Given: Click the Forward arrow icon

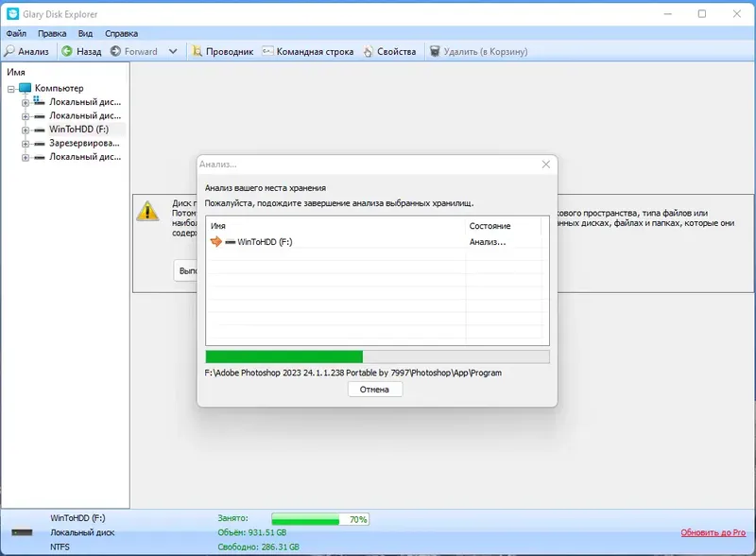Looking at the screenshot, I should tap(115, 51).
